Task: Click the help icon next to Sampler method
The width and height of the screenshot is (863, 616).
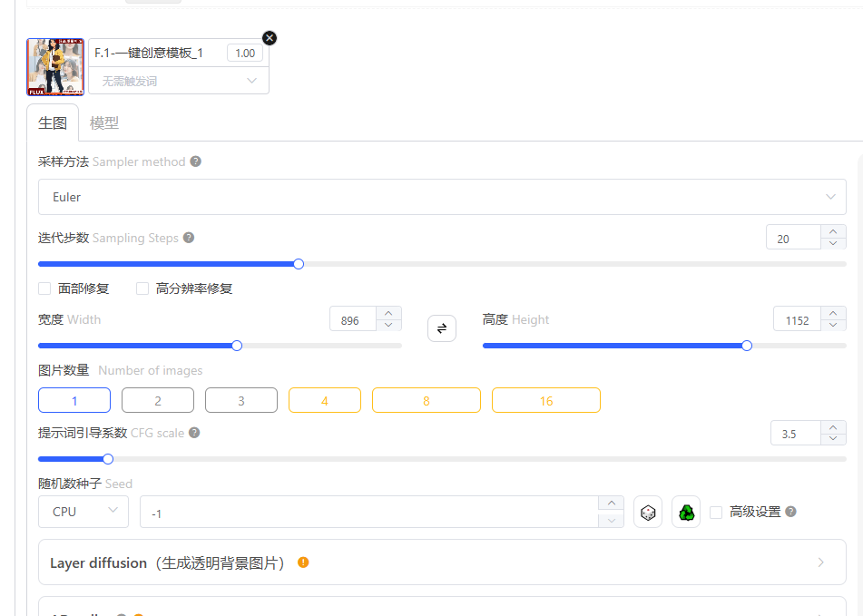Action: 195,161
